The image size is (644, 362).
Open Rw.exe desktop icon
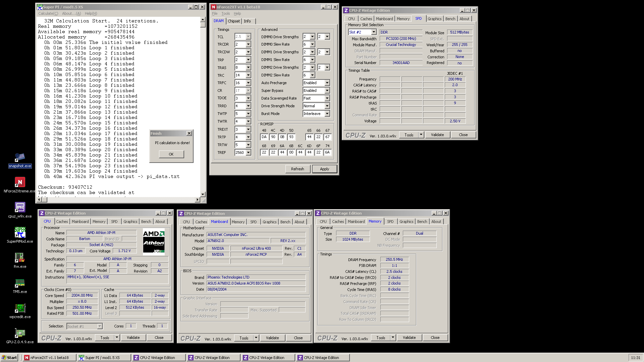20,261
